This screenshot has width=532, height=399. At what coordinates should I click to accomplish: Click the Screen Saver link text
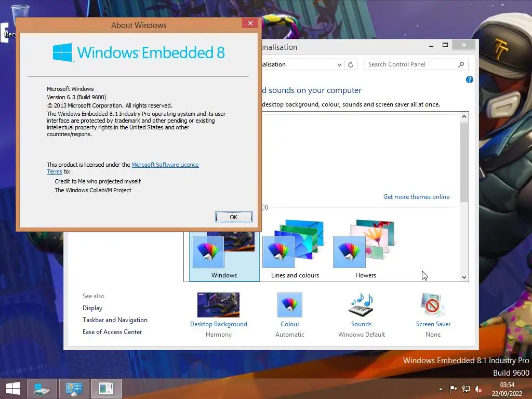coord(433,324)
